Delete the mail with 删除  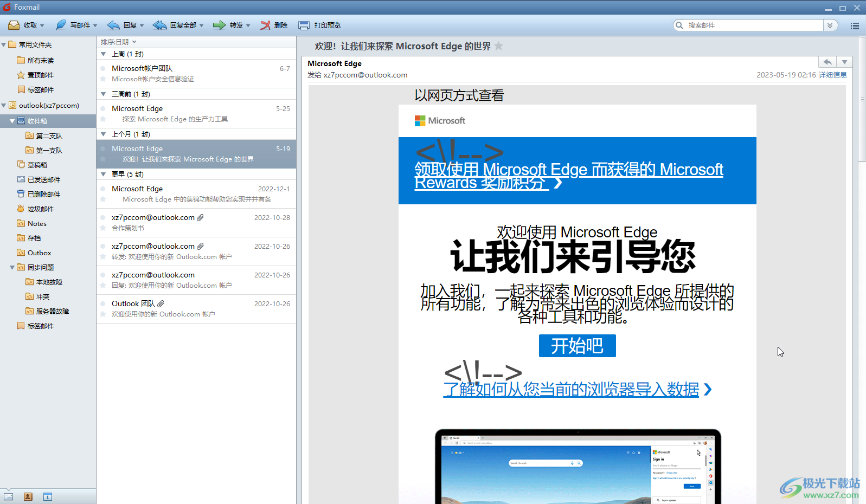274,25
